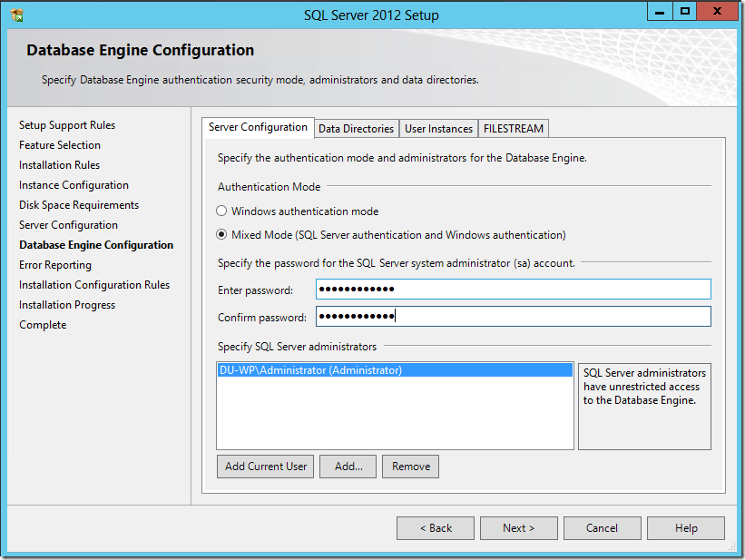Click the Confirm password field
Image resolution: width=745 pixels, height=560 pixels.
[513, 317]
